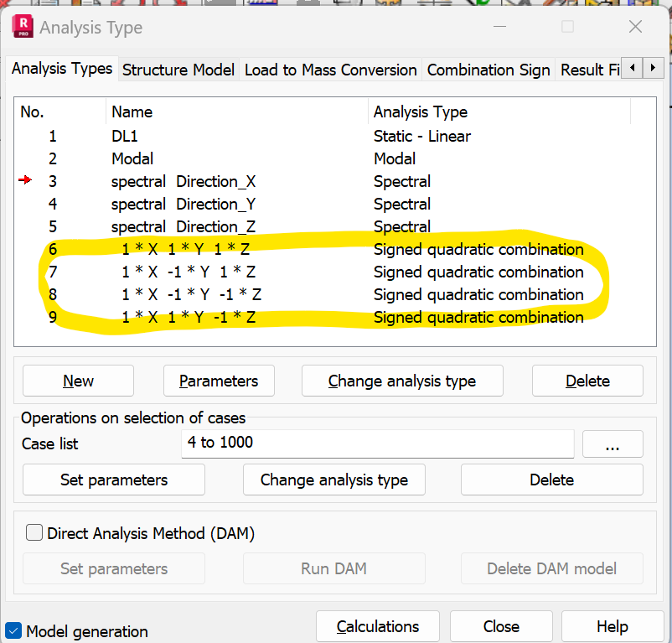Viewport: 672px width, 643px height.
Task: Open Help for the Analysis Type dialog
Action: (x=613, y=626)
